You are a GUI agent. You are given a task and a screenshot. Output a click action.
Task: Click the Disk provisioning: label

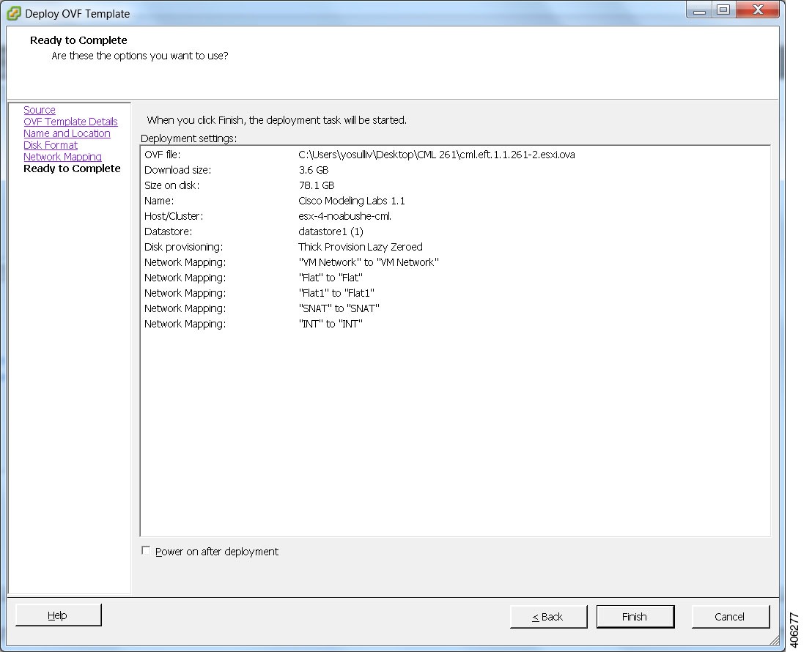pyautogui.click(x=184, y=246)
